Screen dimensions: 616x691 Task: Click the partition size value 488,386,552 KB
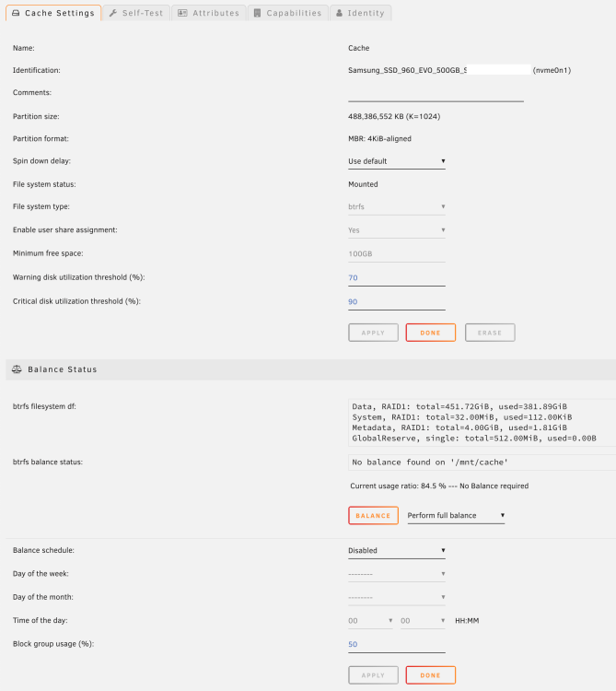pyautogui.click(x=394, y=116)
